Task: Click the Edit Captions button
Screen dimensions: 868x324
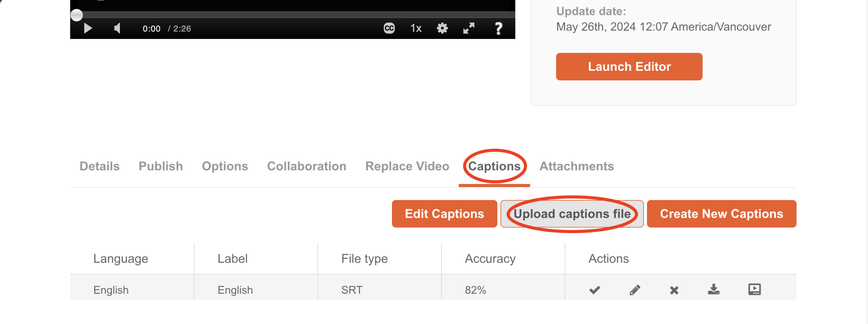Action: pos(444,214)
